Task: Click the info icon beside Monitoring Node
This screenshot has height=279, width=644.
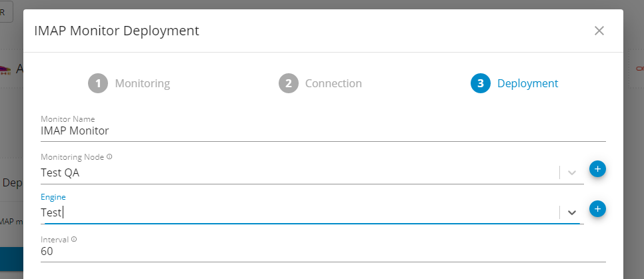Action: [x=109, y=157]
